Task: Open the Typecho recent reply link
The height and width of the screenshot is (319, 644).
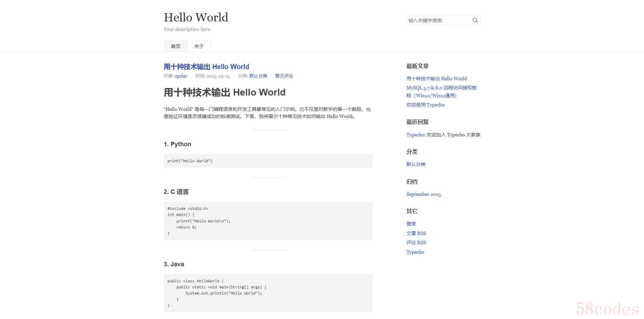Action: point(415,135)
